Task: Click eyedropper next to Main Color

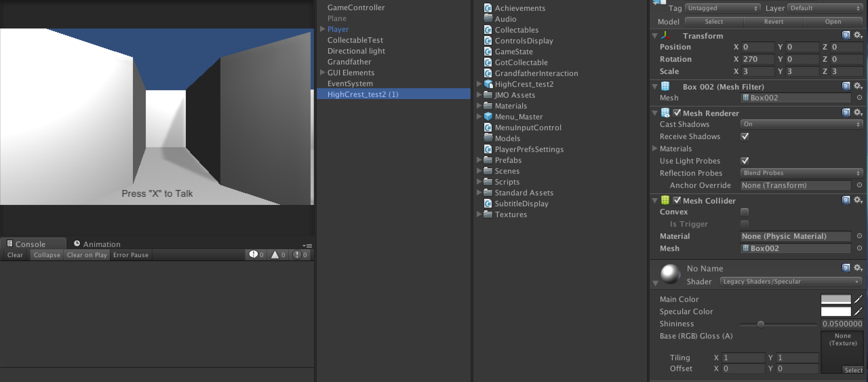Action: point(858,299)
